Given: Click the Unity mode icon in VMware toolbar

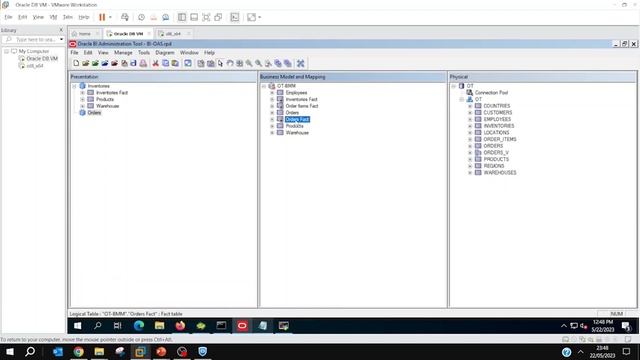Looking at the screenshot, I should [x=218, y=17].
